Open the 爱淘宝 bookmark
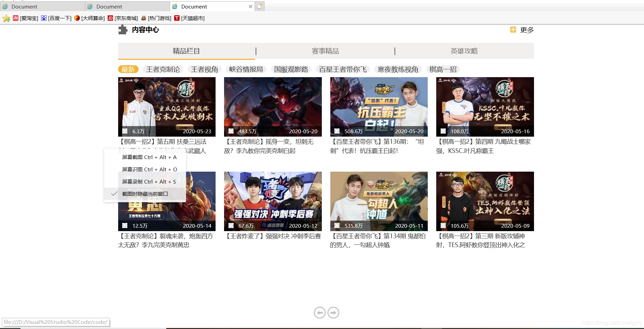The width and height of the screenshot is (644, 329). 25,18
